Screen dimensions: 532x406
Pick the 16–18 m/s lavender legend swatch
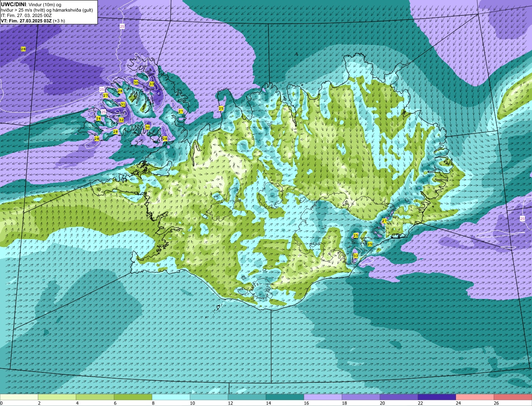click(323, 397)
